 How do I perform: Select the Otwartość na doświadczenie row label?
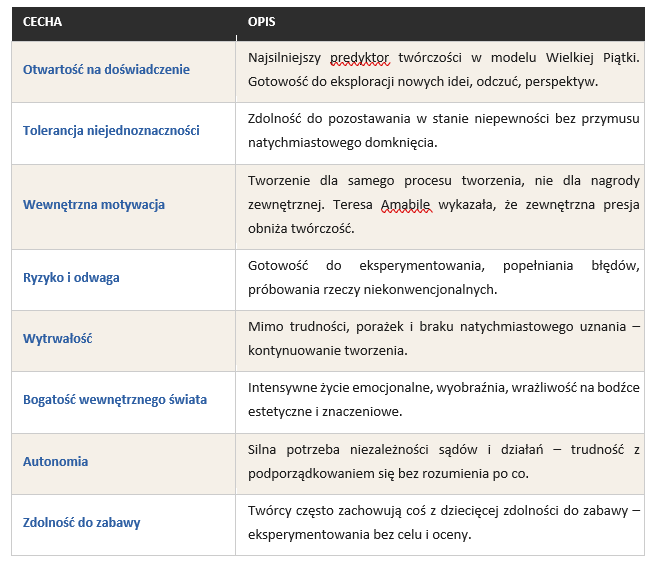(x=106, y=70)
